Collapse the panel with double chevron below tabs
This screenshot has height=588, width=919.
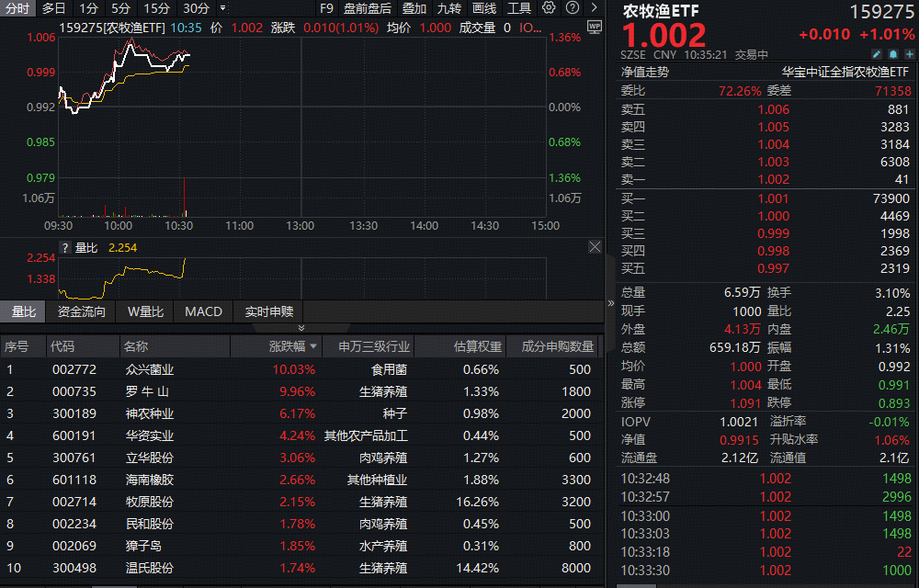point(301,328)
